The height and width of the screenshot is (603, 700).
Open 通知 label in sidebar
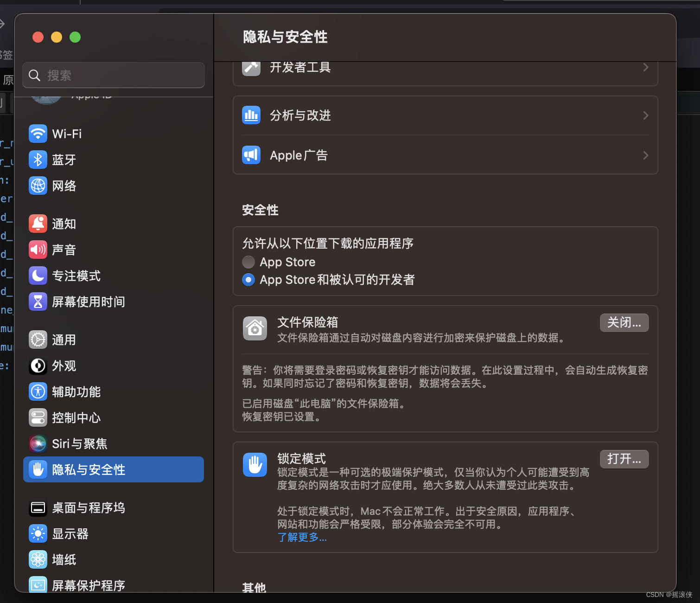[64, 224]
